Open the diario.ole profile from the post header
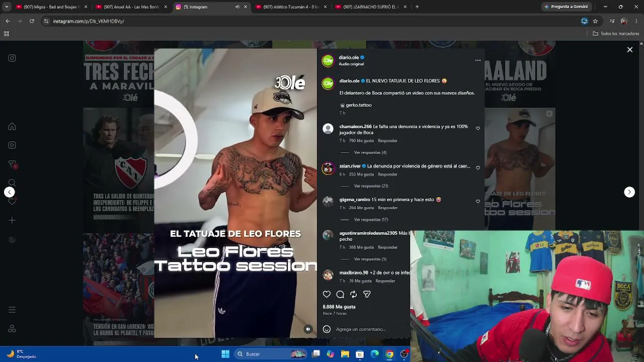Image resolution: width=644 pixels, height=362 pixels. (349, 57)
